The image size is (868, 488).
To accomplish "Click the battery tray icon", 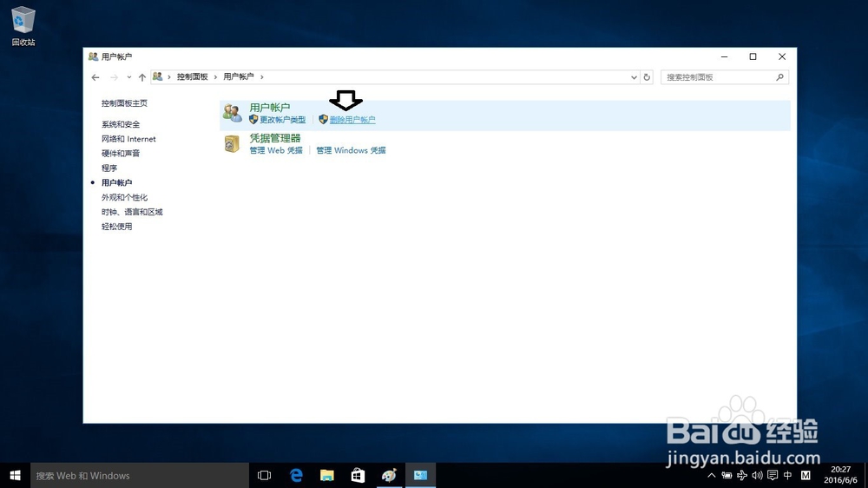I will point(727,475).
